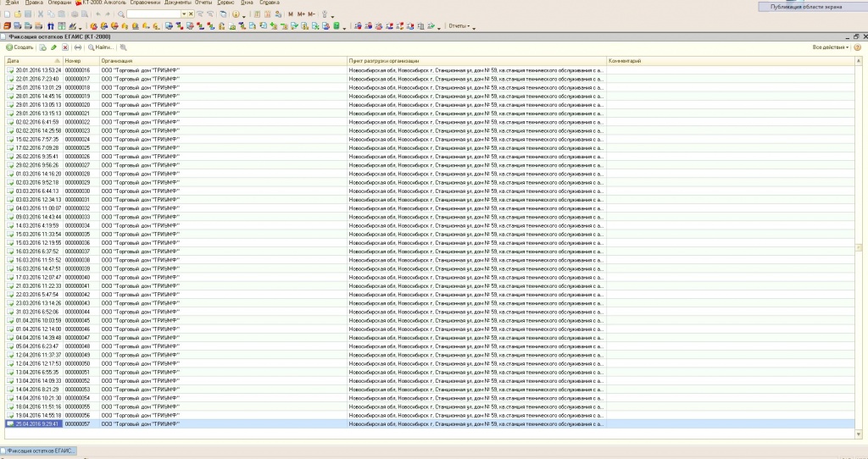Click the Комментарий column header
The width and height of the screenshot is (868, 459).
coord(731,61)
